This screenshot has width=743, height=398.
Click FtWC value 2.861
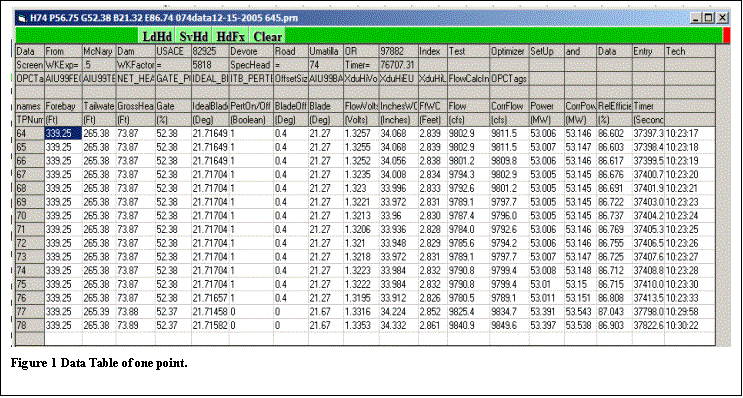point(433,325)
